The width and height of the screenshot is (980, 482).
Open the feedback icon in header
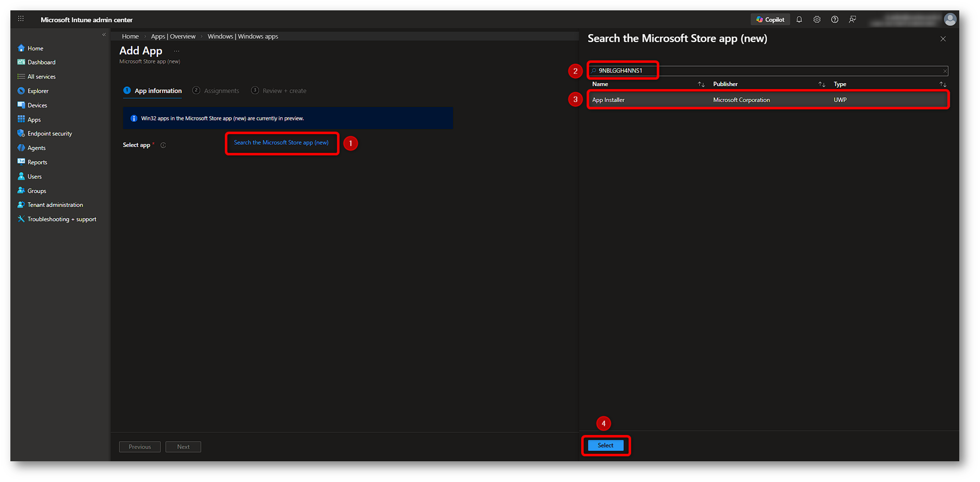point(853,20)
